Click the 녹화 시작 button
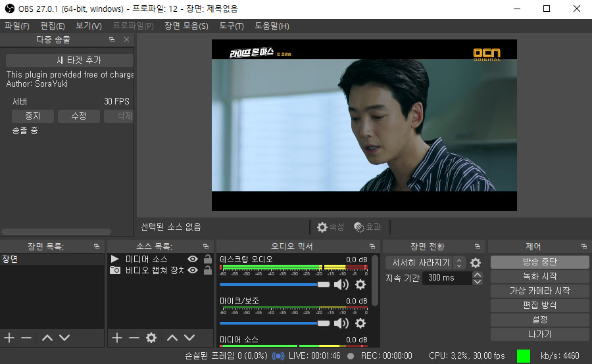This screenshot has height=364, width=592. click(x=539, y=276)
